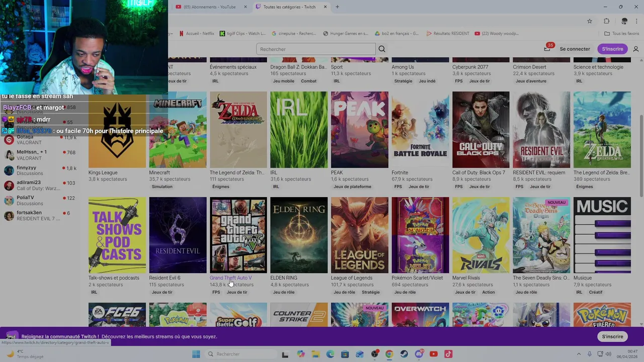Open the Fortnite Battle Royale cover

(x=420, y=130)
